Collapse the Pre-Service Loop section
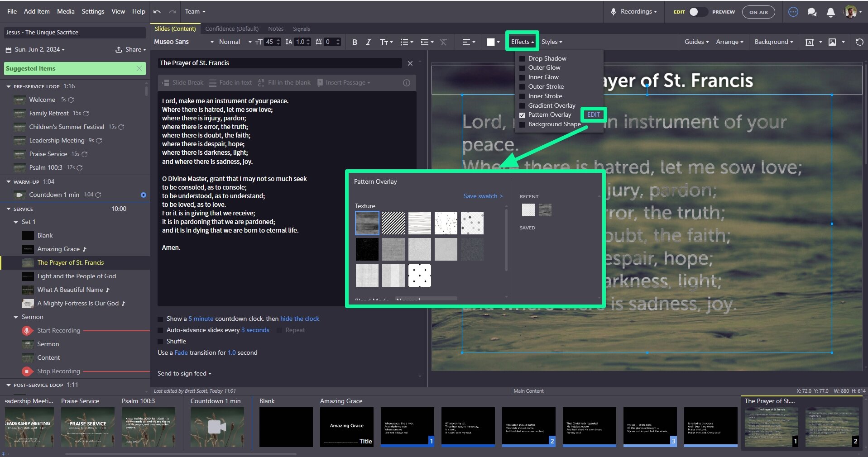 pyautogui.click(x=9, y=86)
